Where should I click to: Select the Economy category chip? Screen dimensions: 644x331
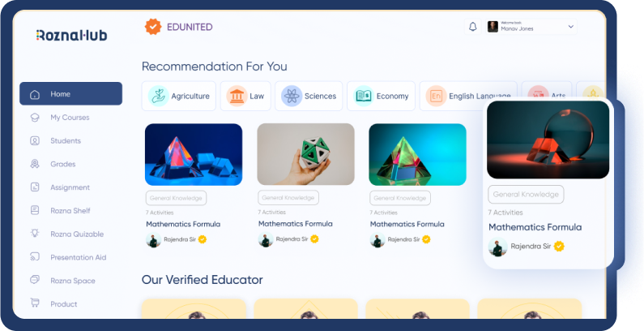(382, 96)
